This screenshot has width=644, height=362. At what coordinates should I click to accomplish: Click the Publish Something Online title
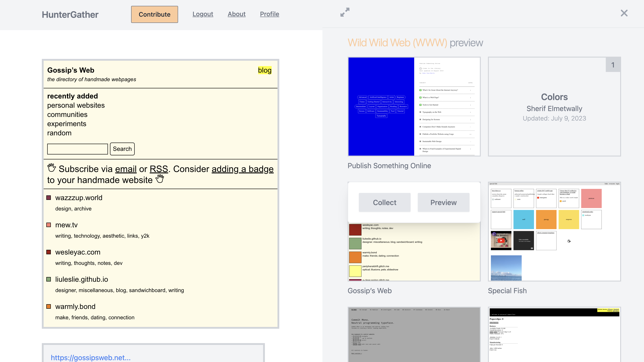[x=389, y=165]
